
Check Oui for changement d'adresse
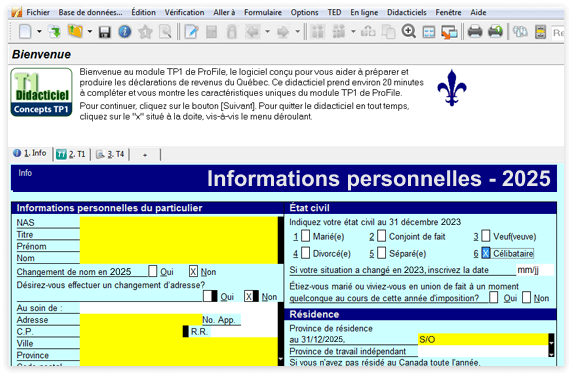pos(208,296)
